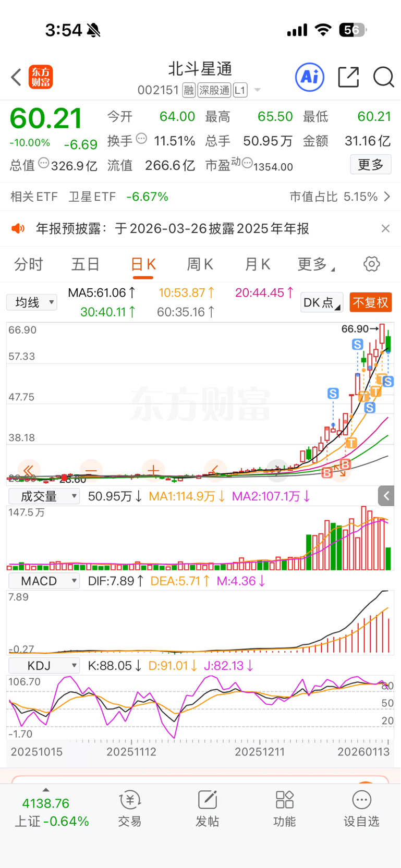
Task: Tap chart zoom-in plus icon
Action: coord(153,471)
